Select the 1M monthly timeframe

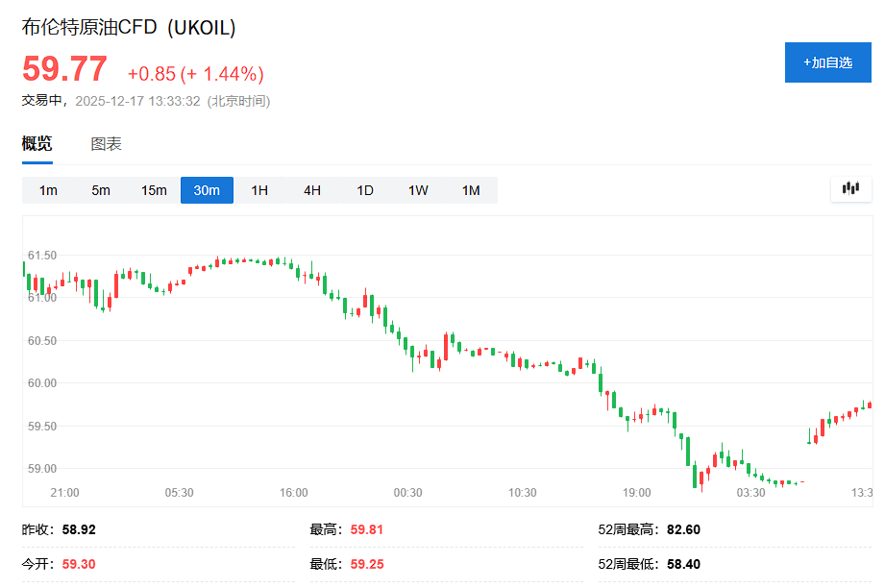469,190
